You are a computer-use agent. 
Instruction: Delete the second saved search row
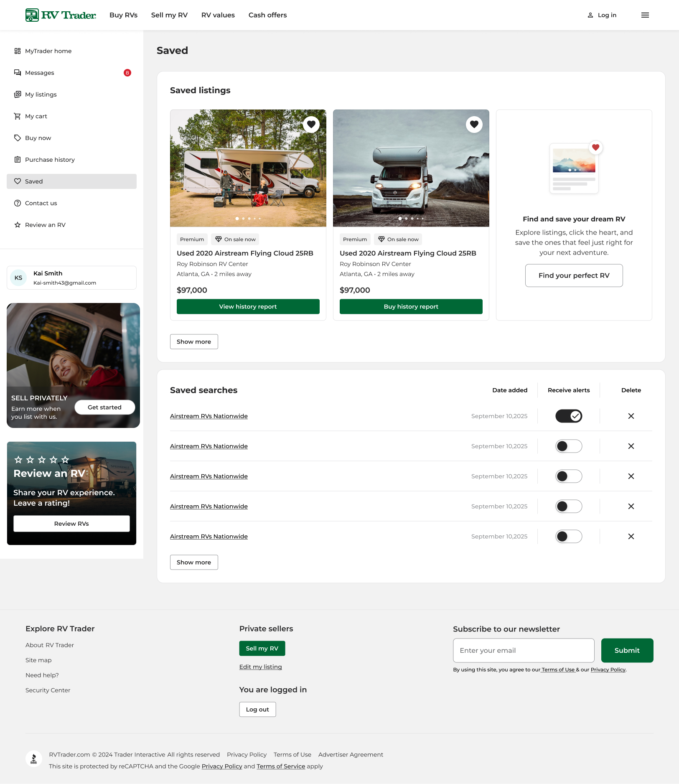point(631,446)
